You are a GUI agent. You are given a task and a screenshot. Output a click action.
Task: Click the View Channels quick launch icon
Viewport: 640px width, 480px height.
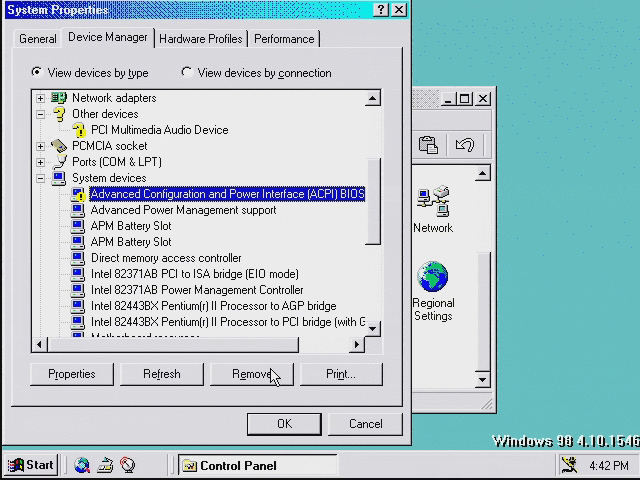click(x=127, y=465)
